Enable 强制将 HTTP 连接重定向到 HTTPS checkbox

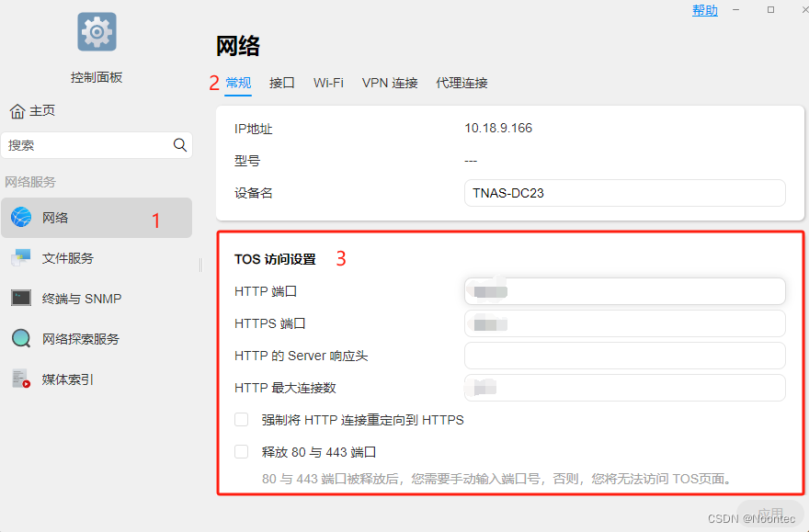pyautogui.click(x=242, y=420)
